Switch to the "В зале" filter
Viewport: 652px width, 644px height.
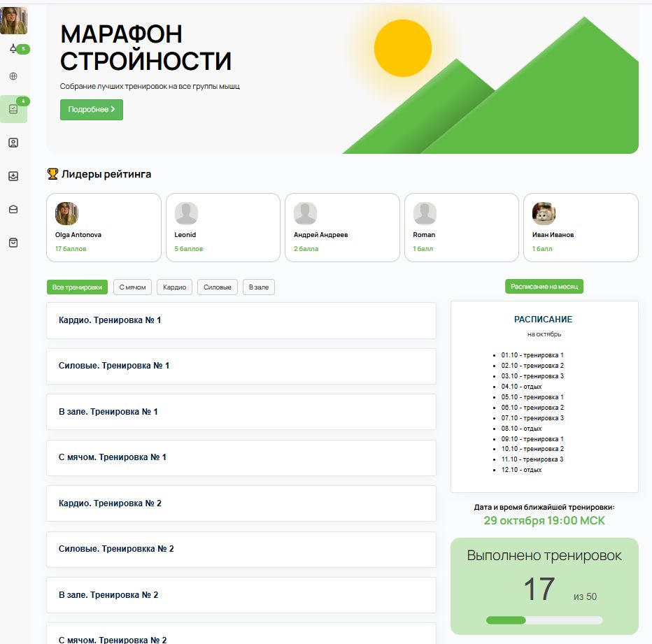pyautogui.click(x=259, y=287)
